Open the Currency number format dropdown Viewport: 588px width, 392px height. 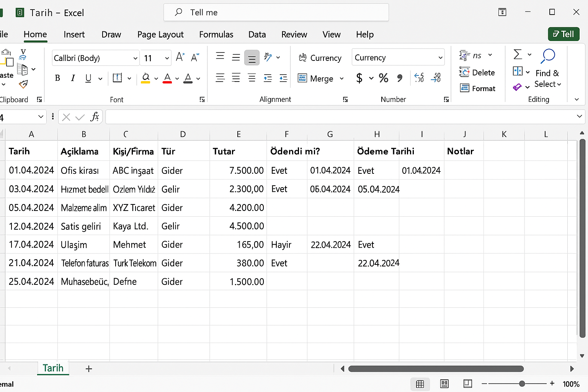[398, 57]
